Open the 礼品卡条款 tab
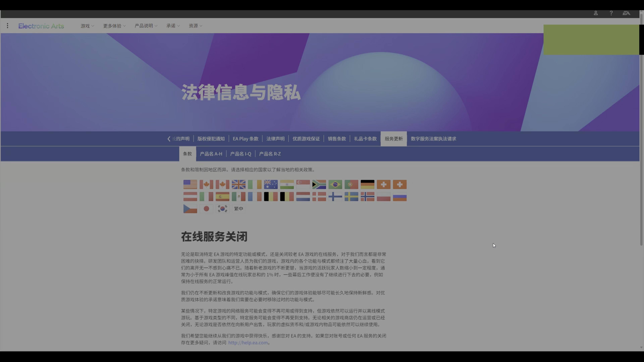 pos(365,139)
